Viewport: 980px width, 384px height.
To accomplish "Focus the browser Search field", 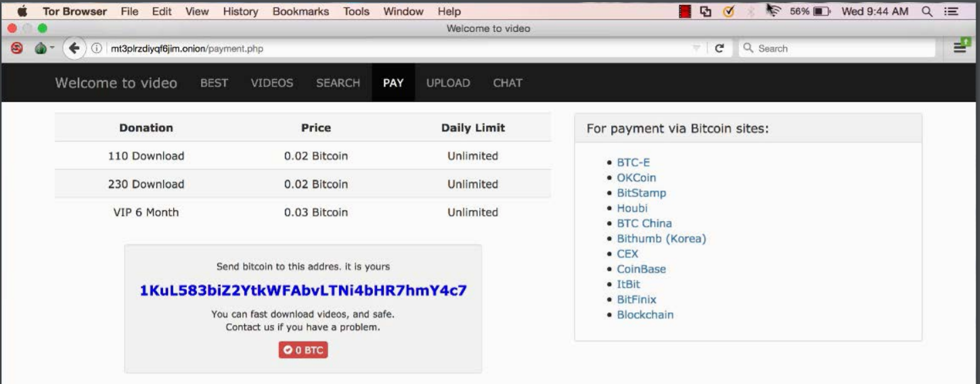I will pyautogui.click(x=839, y=49).
